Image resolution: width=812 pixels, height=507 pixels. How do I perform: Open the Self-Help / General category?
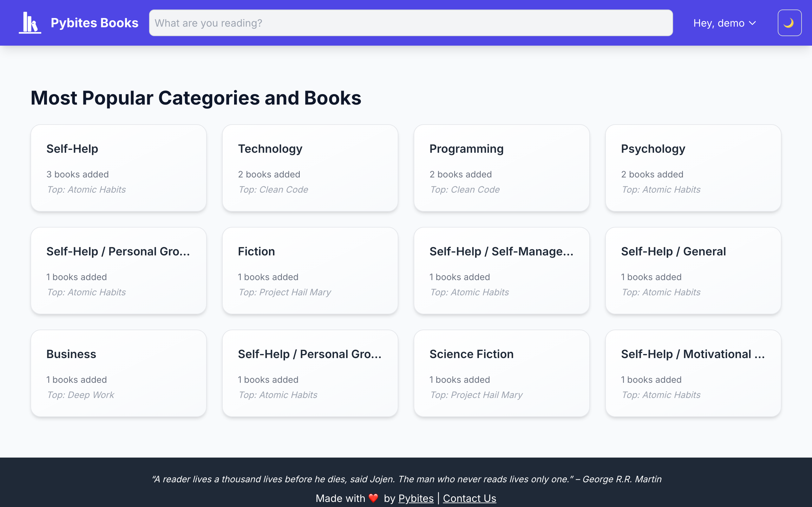click(693, 270)
